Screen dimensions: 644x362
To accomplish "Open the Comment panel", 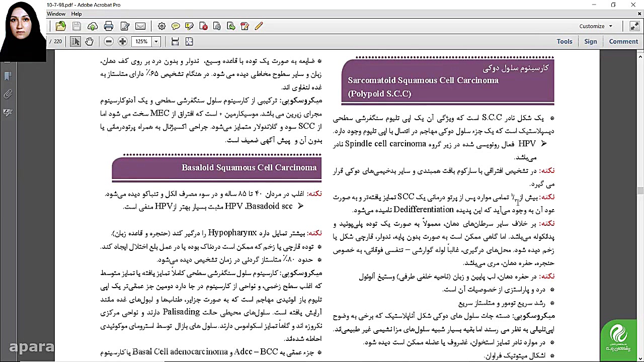I will click(x=623, y=41).
